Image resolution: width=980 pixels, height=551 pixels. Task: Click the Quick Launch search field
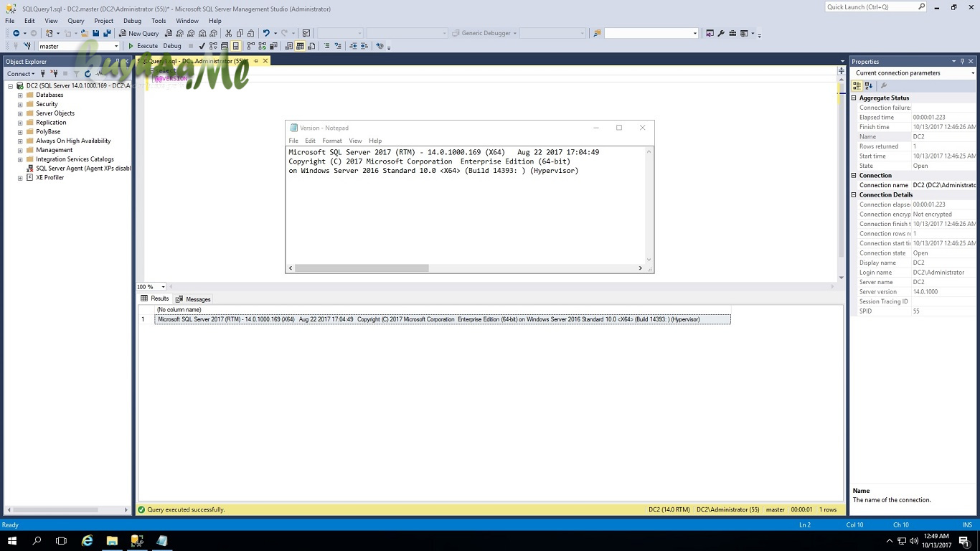pyautogui.click(x=876, y=7)
